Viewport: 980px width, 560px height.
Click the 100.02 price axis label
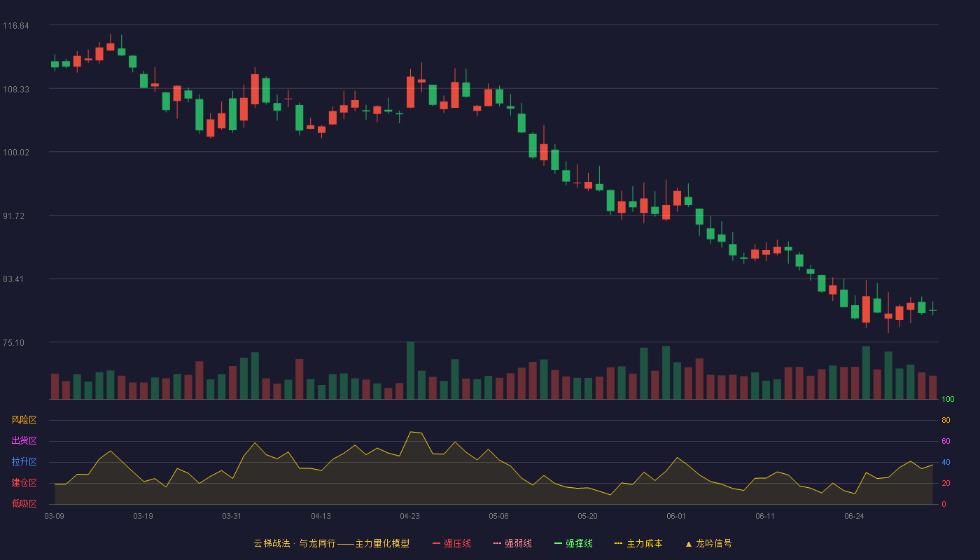(x=16, y=153)
